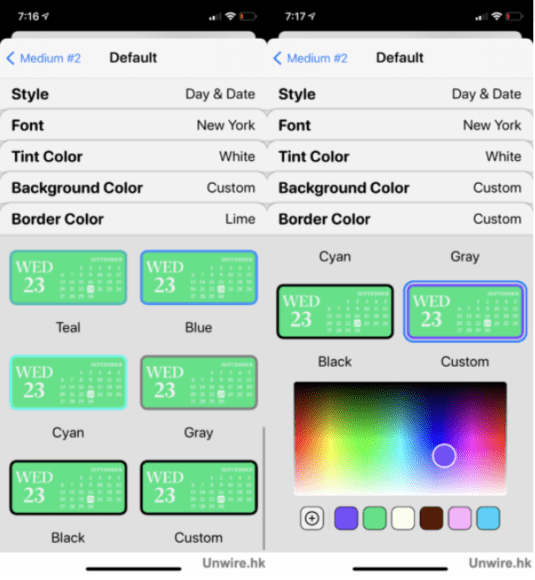
Task: Select Black border widget preview in right screen
Action: point(335,311)
